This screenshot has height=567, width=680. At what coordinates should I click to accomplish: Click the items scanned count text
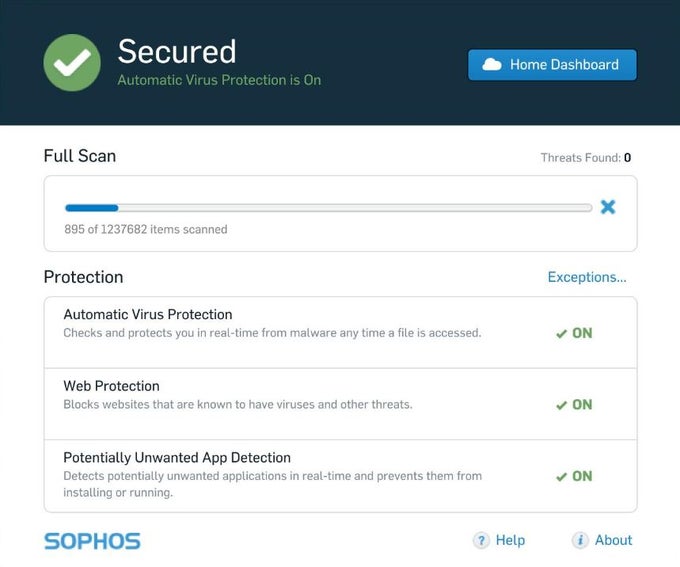coord(146,229)
